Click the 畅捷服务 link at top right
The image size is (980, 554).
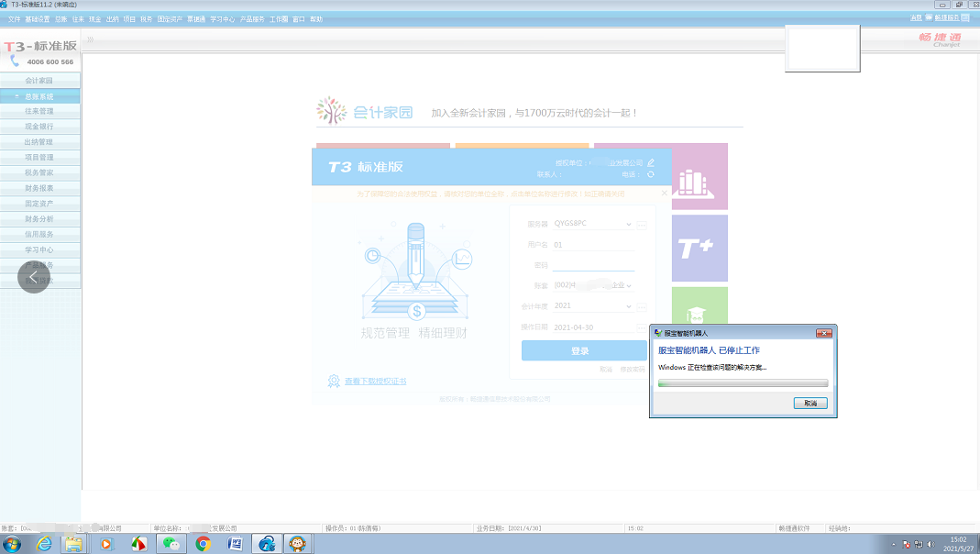(946, 17)
